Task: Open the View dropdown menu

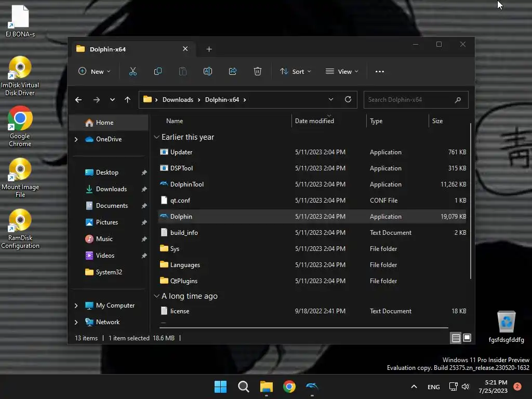Action: coord(342,71)
